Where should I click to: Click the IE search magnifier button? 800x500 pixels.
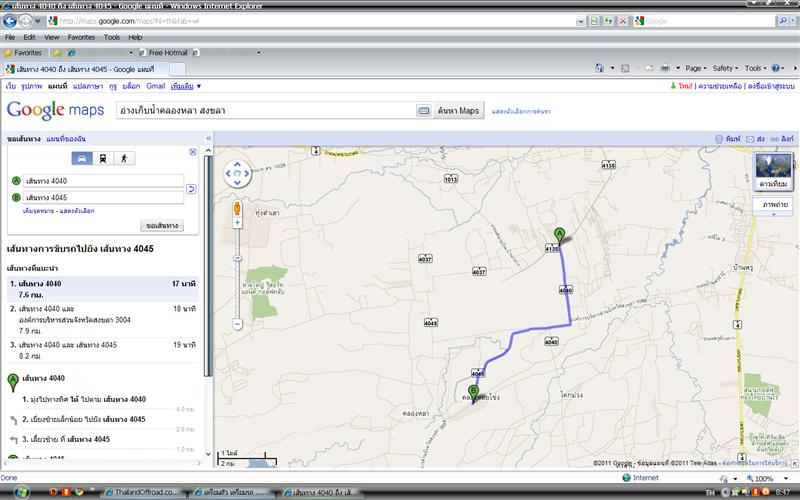pyautogui.click(x=782, y=21)
